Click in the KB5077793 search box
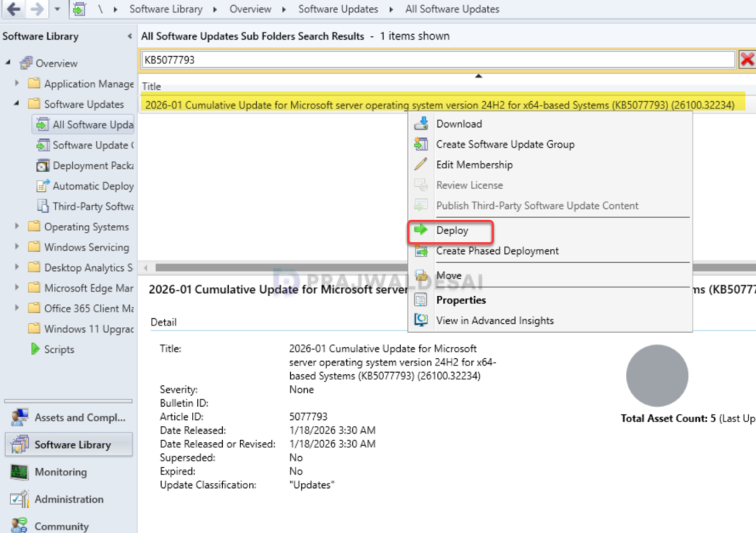 pyautogui.click(x=438, y=60)
